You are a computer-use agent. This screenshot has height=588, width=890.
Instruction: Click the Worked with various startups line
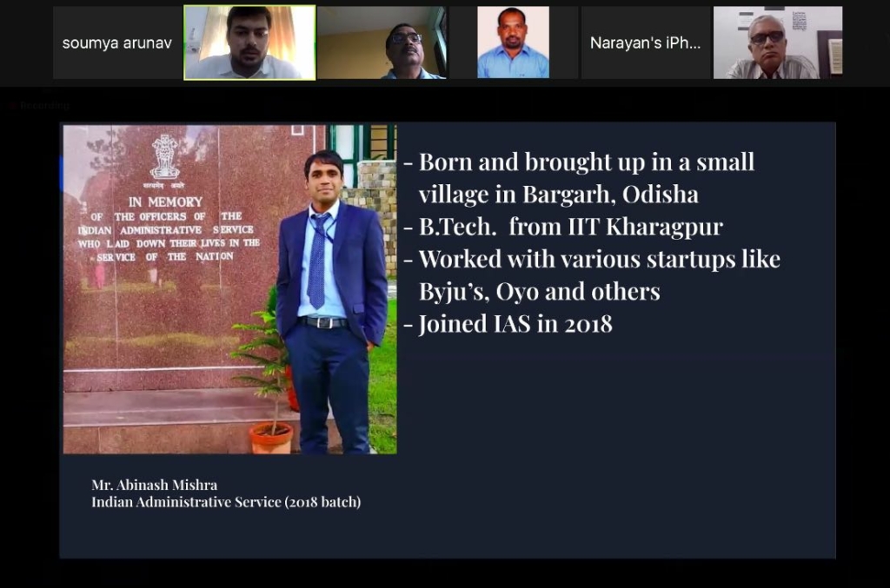[592, 259]
